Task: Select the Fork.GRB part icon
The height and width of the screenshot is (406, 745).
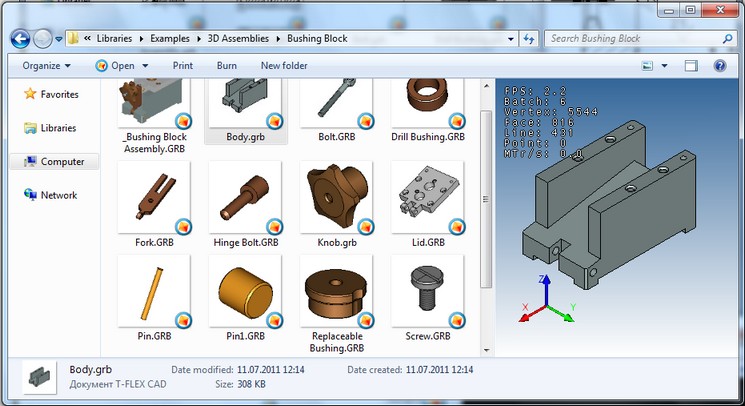Action: tap(153, 197)
